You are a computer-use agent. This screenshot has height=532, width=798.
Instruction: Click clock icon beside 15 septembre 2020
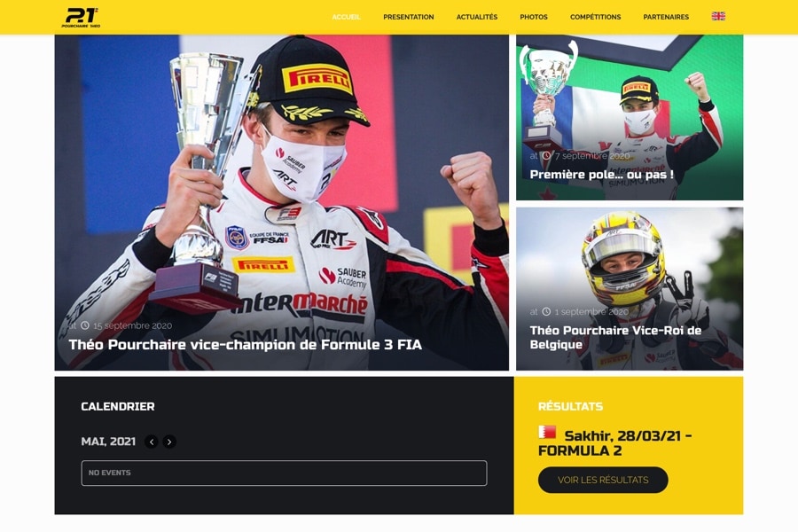85,325
